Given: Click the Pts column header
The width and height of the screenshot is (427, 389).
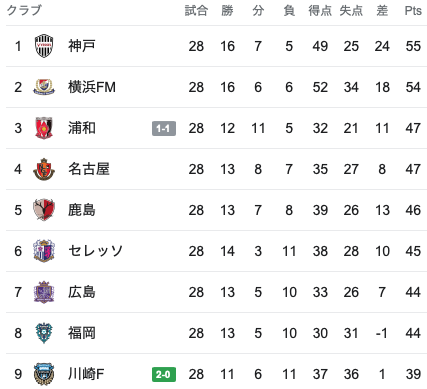Looking at the screenshot, I should tap(413, 11).
